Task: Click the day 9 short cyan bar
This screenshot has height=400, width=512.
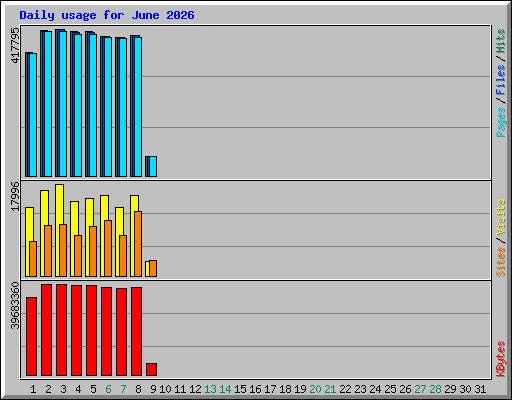Action: (x=153, y=166)
